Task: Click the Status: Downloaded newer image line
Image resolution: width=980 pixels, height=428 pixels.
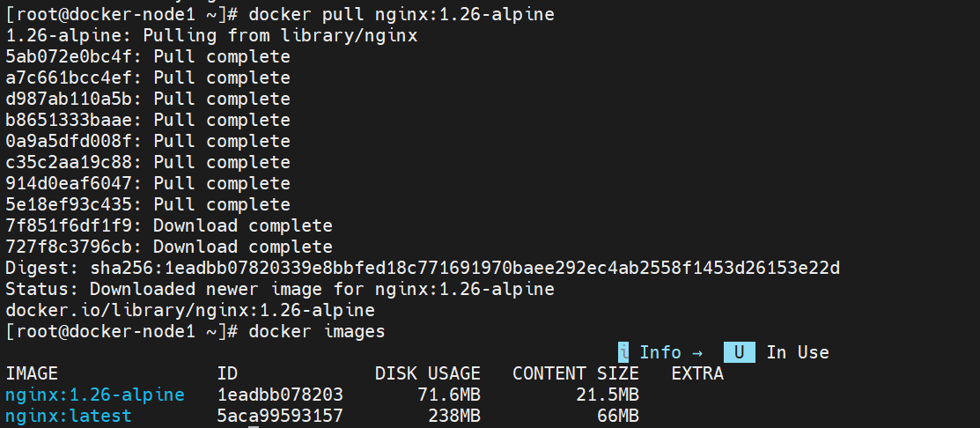Action: pyautogui.click(x=280, y=289)
